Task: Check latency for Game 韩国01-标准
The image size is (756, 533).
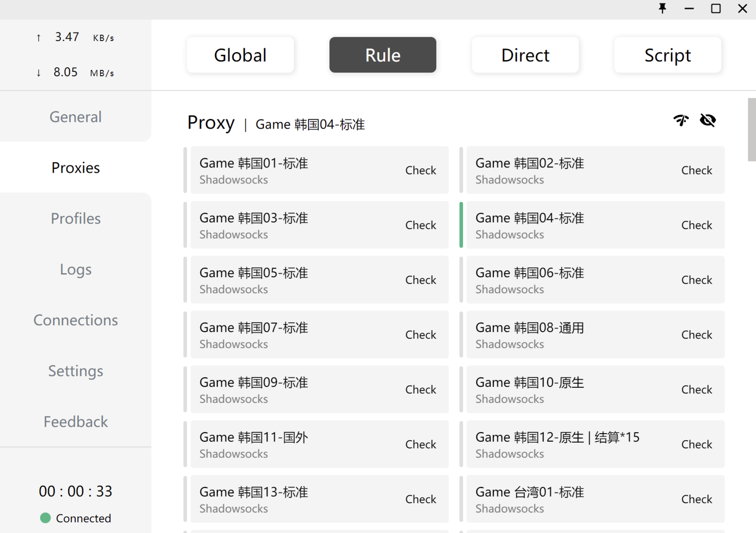Action: click(x=420, y=170)
